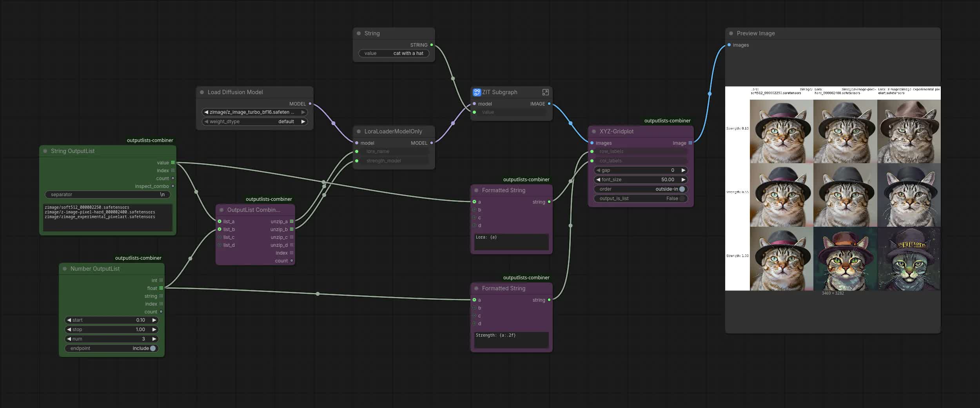Image resolution: width=980 pixels, height=408 pixels.
Task: Collapse the String OutputList node dot
Action: [x=45, y=151]
